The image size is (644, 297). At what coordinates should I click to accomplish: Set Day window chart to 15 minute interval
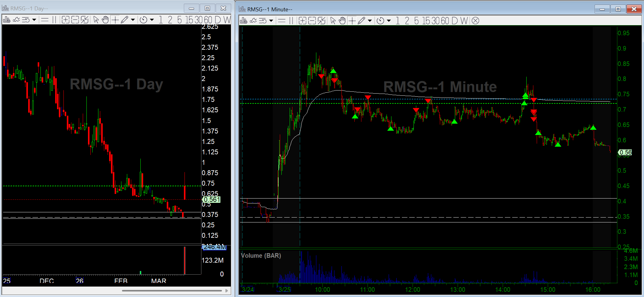[x=189, y=20]
